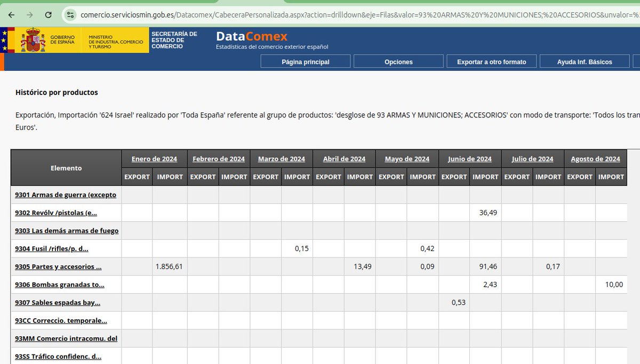This screenshot has width=640, height=364.
Task: Click Junio de 2024 column header
Action: 470,159
